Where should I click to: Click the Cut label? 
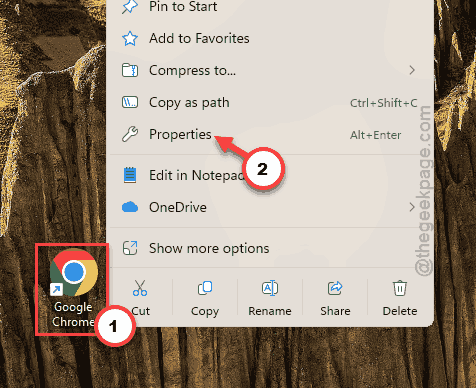click(x=140, y=311)
